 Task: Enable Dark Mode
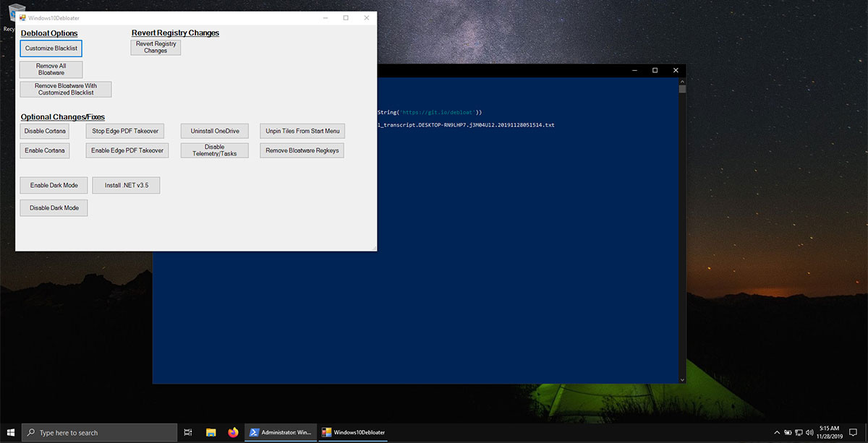pyautogui.click(x=54, y=185)
